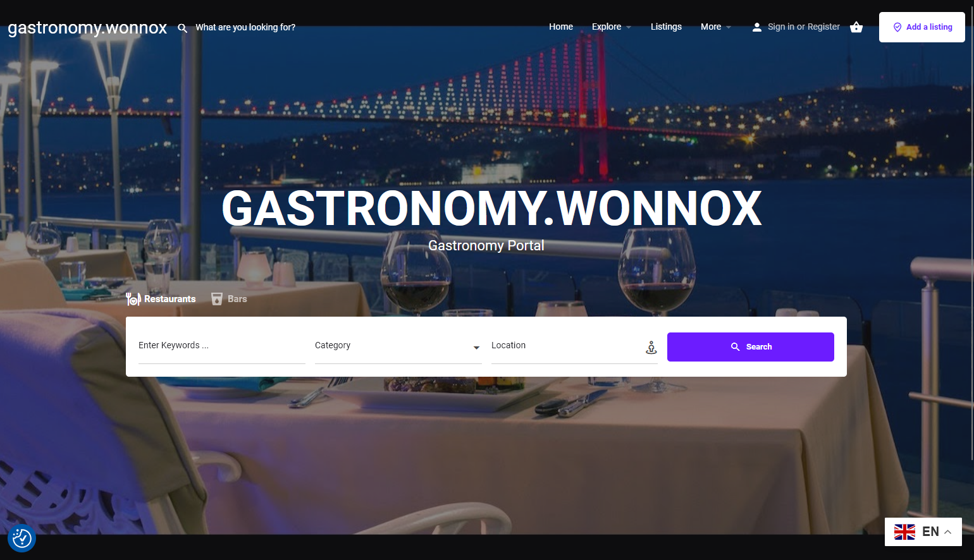Click the UK flag language icon
Image resolution: width=974 pixels, height=560 pixels.
(x=904, y=532)
